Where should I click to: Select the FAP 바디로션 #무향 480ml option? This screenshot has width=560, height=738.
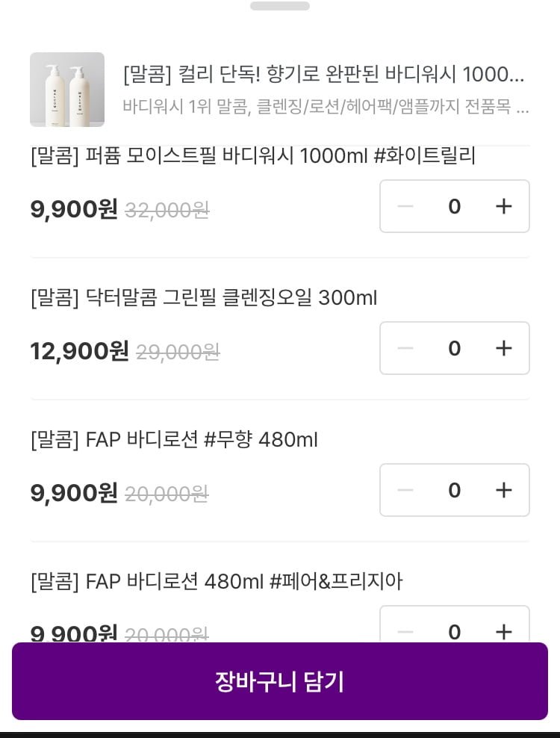(x=174, y=441)
